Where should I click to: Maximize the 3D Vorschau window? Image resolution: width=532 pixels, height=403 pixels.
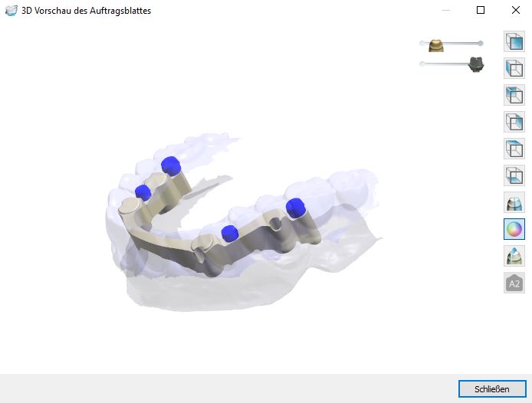[481, 10]
